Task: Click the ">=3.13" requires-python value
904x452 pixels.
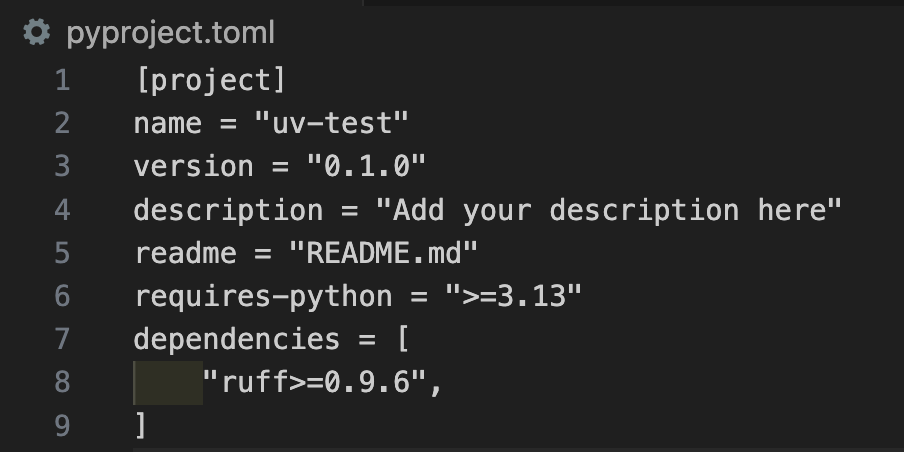Action: click(513, 296)
